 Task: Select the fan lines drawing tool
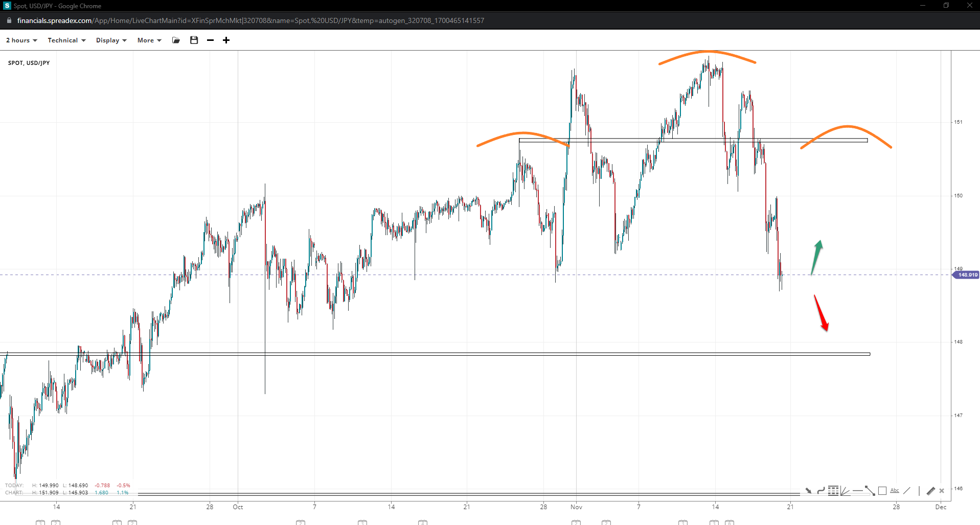pos(845,491)
